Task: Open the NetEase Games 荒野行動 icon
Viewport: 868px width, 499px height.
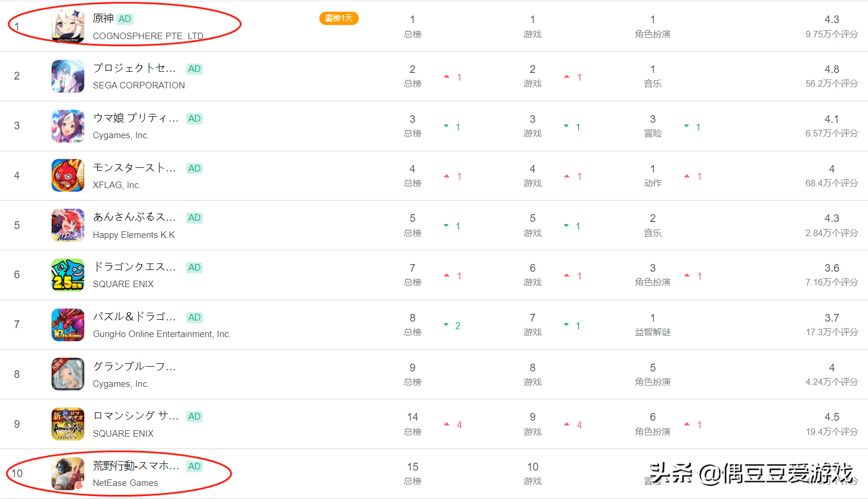Action: [68, 473]
